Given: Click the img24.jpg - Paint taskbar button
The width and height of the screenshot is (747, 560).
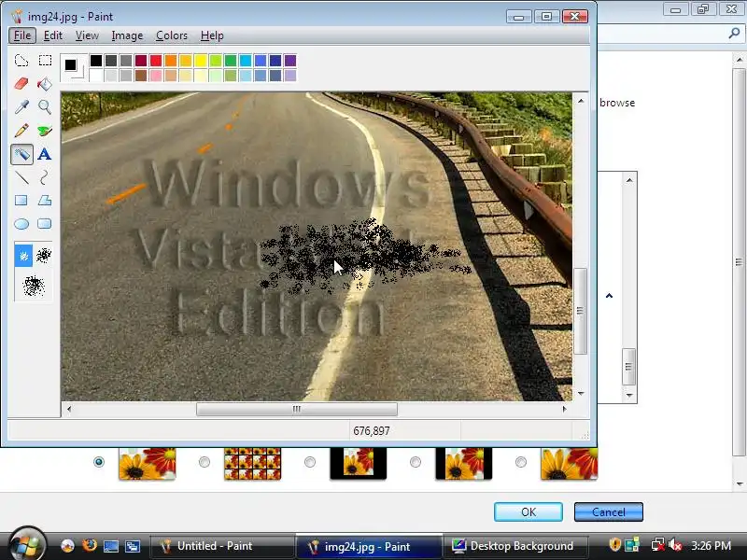Looking at the screenshot, I should click(368, 546).
